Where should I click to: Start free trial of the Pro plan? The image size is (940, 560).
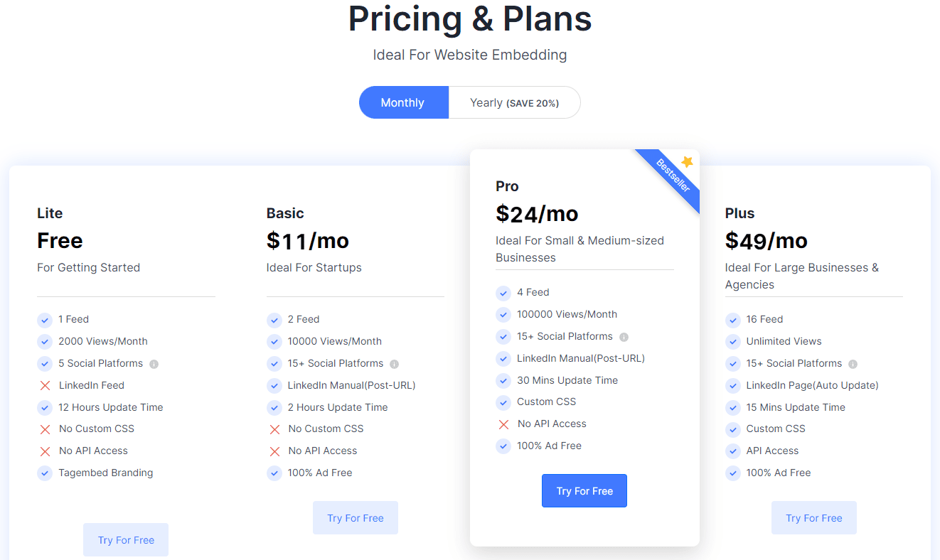[x=584, y=491]
